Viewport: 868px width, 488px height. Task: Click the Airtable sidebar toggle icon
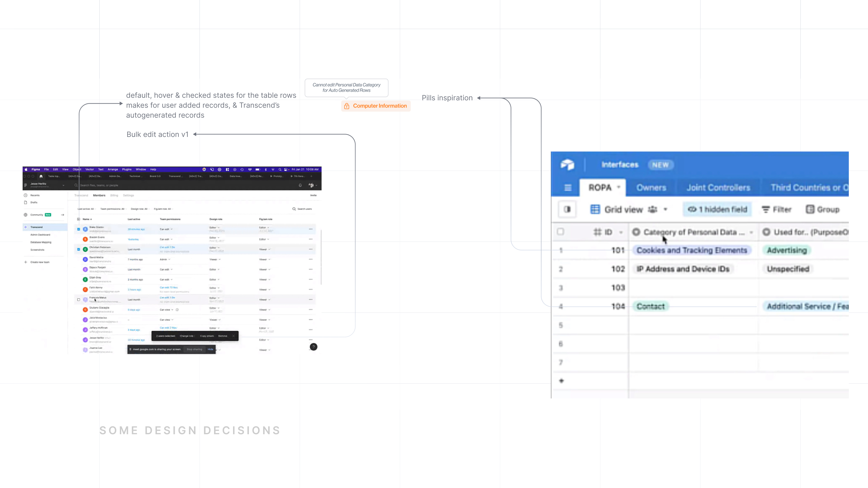[567, 209]
